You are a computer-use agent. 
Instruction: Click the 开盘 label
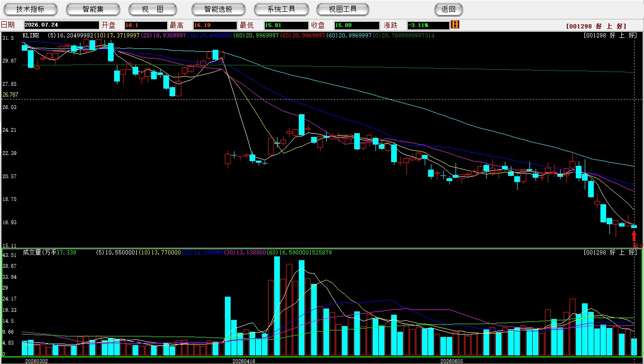(x=108, y=25)
